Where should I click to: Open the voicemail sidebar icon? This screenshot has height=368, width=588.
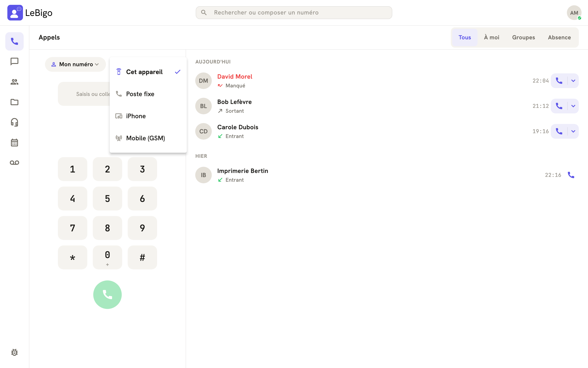(14, 163)
